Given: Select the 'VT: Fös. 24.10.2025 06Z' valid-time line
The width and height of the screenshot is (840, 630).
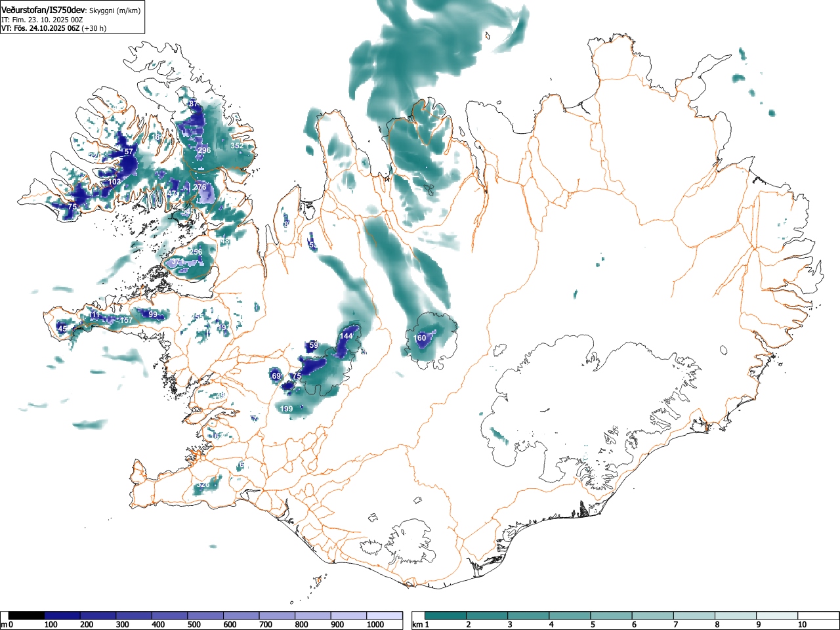Looking at the screenshot, I should (x=41, y=28).
